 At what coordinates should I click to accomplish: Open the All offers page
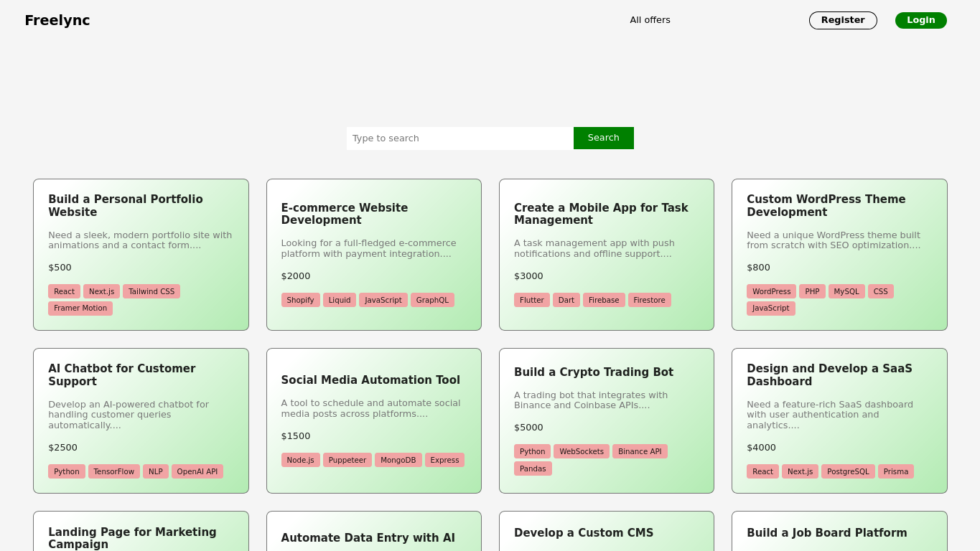pyautogui.click(x=650, y=20)
